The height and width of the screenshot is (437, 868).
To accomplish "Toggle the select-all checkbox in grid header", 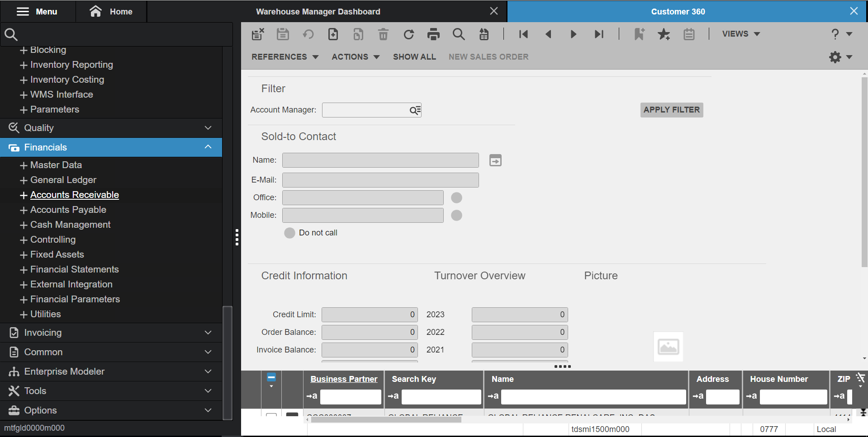I will 271,377.
